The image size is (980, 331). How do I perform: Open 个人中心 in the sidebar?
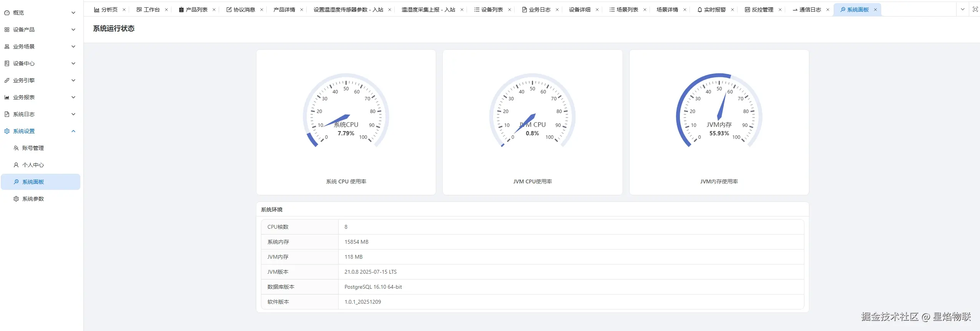[x=41, y=165]
